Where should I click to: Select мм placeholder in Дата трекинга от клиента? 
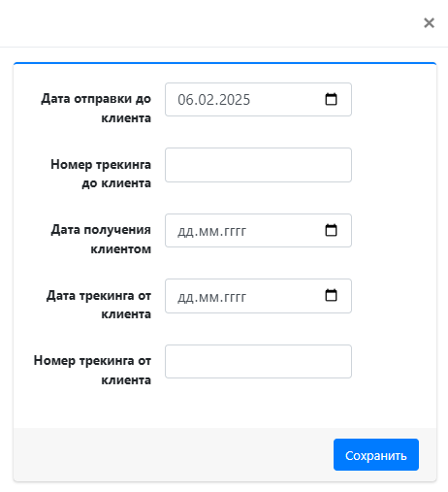point(208,297)
